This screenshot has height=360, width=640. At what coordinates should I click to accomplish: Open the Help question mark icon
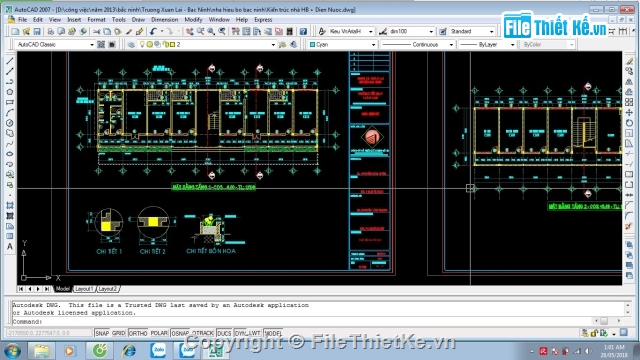[x=303, y=31]
